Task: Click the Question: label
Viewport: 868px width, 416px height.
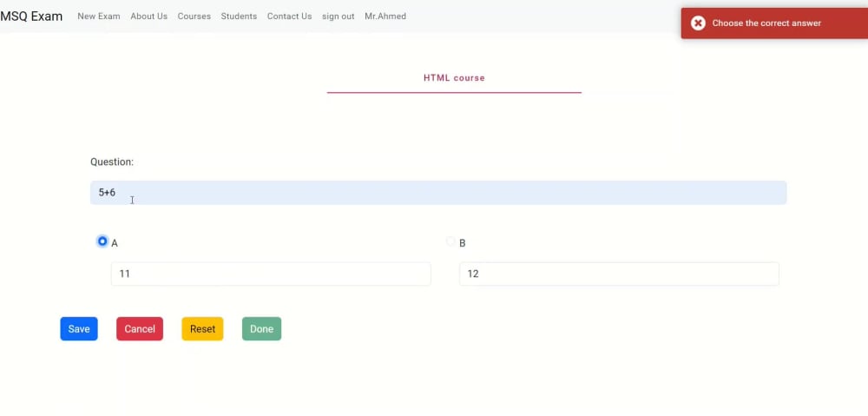Action: click(112, 162)
